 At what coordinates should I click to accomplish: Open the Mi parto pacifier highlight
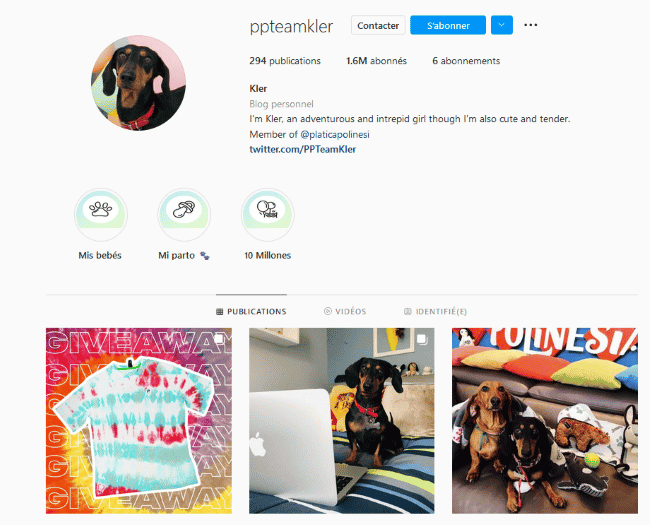tap(184, 214)
